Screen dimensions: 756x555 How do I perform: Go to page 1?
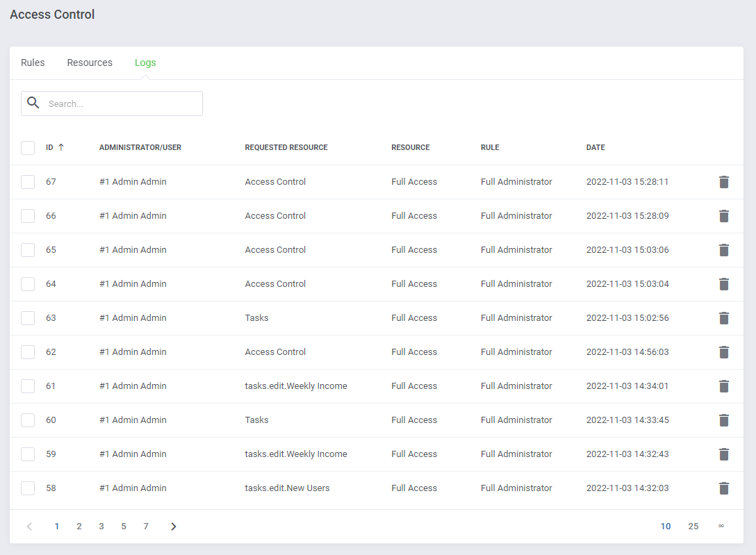pos(57,527)
